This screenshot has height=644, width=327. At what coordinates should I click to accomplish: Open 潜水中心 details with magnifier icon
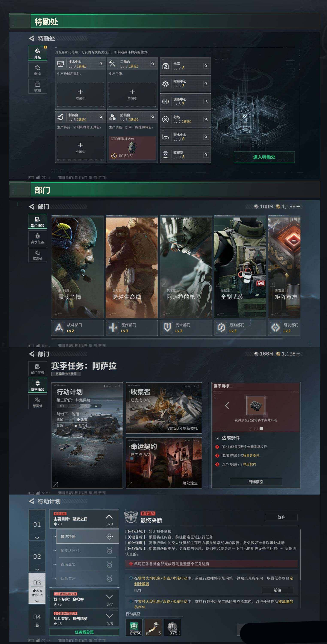tap(206, 137)
